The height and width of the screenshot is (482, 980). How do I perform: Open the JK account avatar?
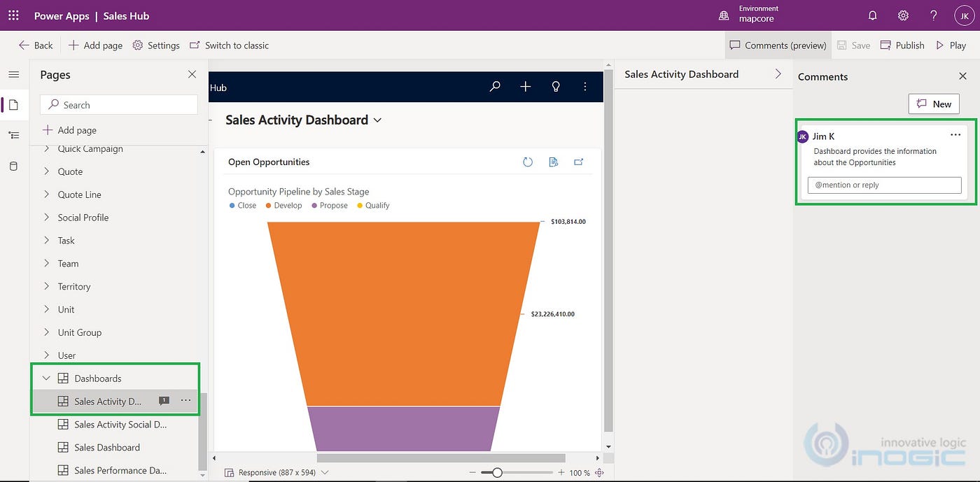[x=964, y=15]
